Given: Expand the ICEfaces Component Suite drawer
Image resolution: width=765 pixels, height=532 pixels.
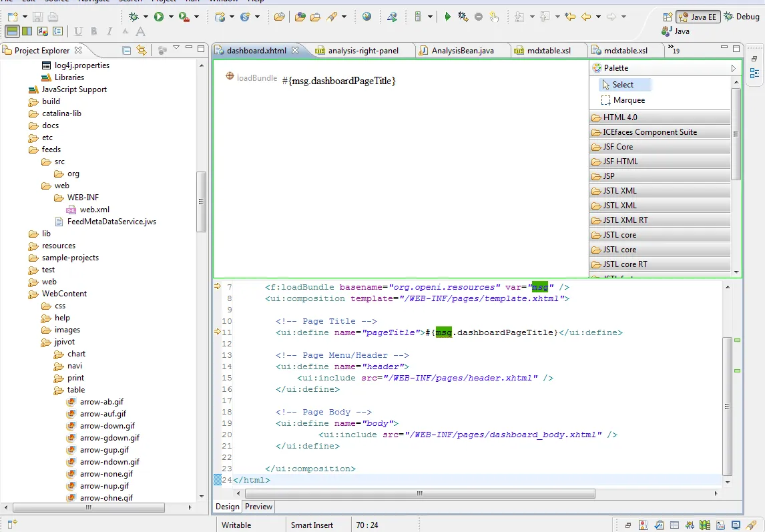Looking at the screenshot, I should [x=650, y=132].
